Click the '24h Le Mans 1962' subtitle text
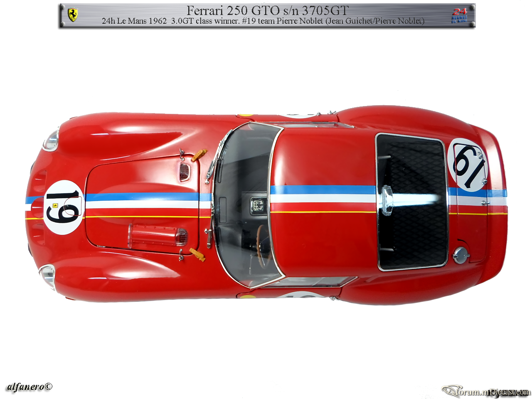Image resolution: width=532 pixels, height=399 pixels. (x=134, y=21)
